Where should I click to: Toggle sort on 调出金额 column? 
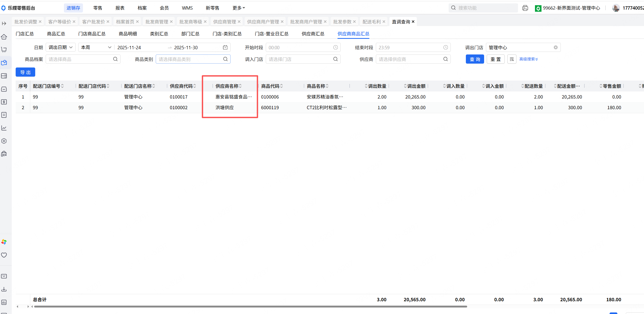(x=405, y=86)
